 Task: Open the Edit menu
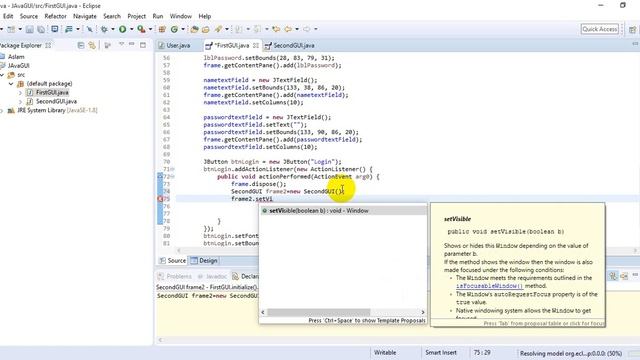point(8,16)
